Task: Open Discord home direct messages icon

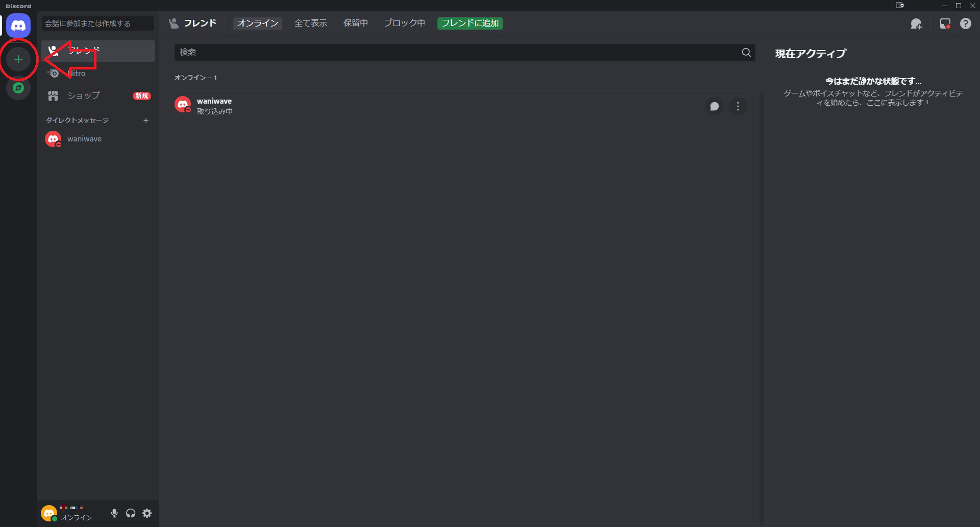Action: point(18,26)
